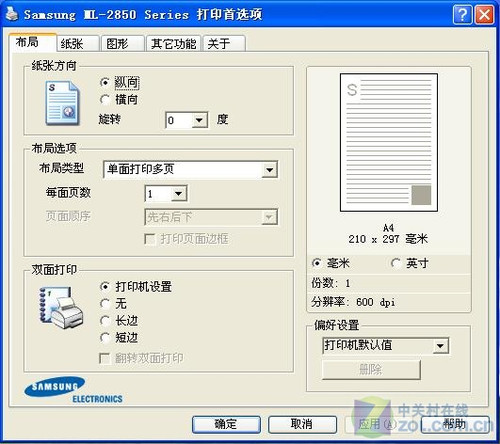Click the 分辨率: 600 dpi text
500x444 pixels.
point(353,302)
